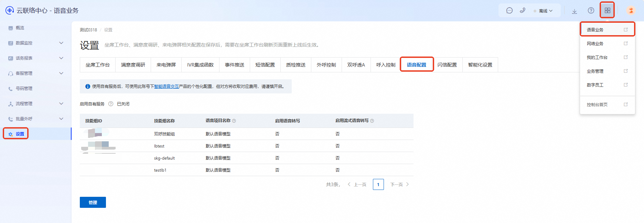Click help icon beside 语音项目名称 header

(234, 121)
